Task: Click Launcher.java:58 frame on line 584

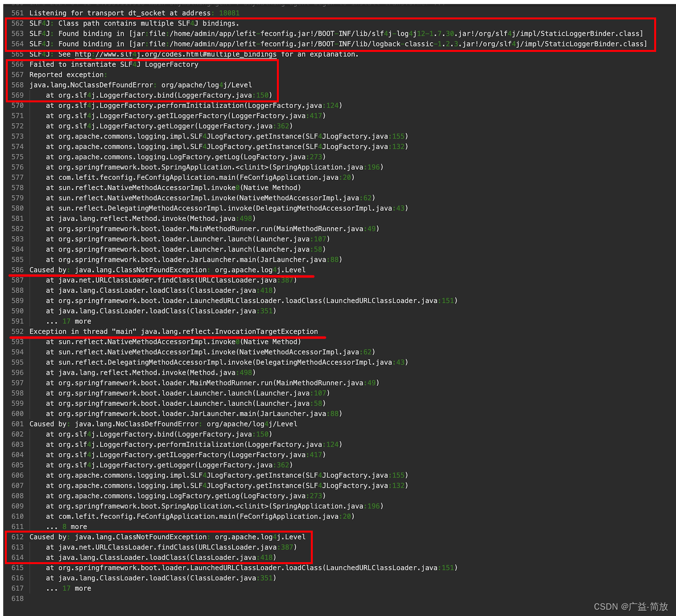Action: click(x=186, y=249)
